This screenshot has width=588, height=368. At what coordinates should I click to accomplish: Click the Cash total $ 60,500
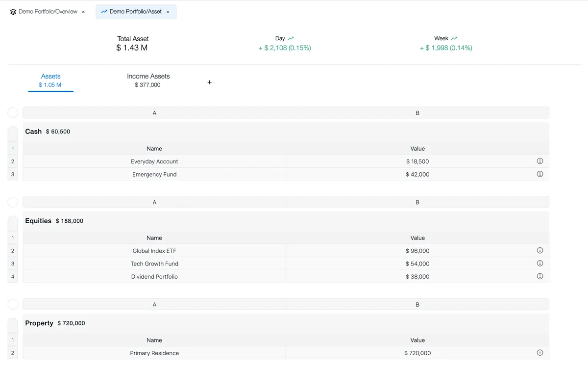pos(58,131)
